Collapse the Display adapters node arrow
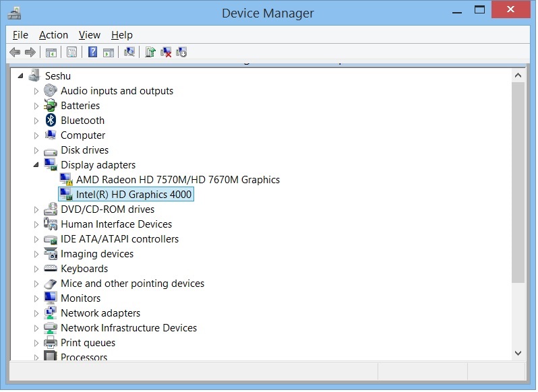Screen dimensions: 538x392 36,165
